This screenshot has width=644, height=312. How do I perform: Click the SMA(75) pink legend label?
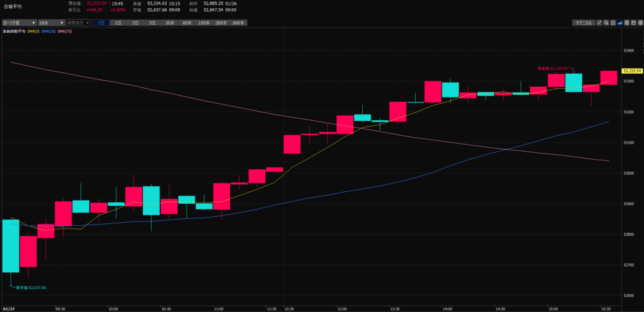(64, 31)
